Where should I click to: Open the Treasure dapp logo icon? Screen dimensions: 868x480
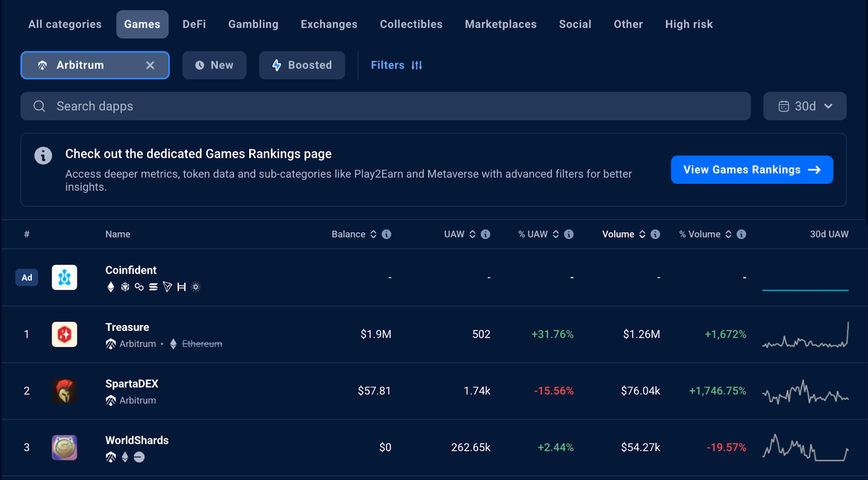64,334
